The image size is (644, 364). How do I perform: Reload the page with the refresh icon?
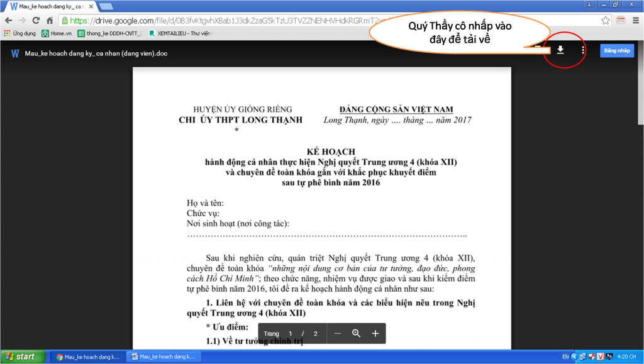36,21
